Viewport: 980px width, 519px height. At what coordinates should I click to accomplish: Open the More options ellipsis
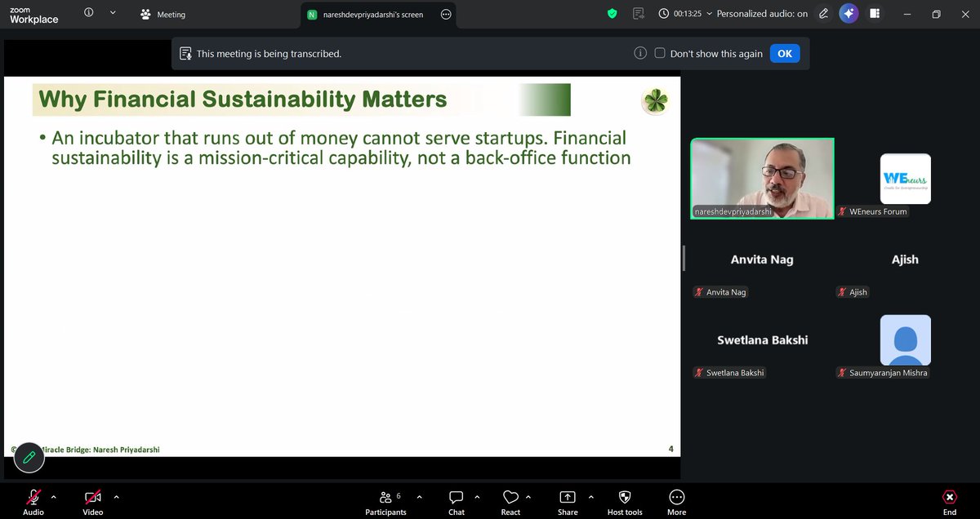[x=676, y=497]
